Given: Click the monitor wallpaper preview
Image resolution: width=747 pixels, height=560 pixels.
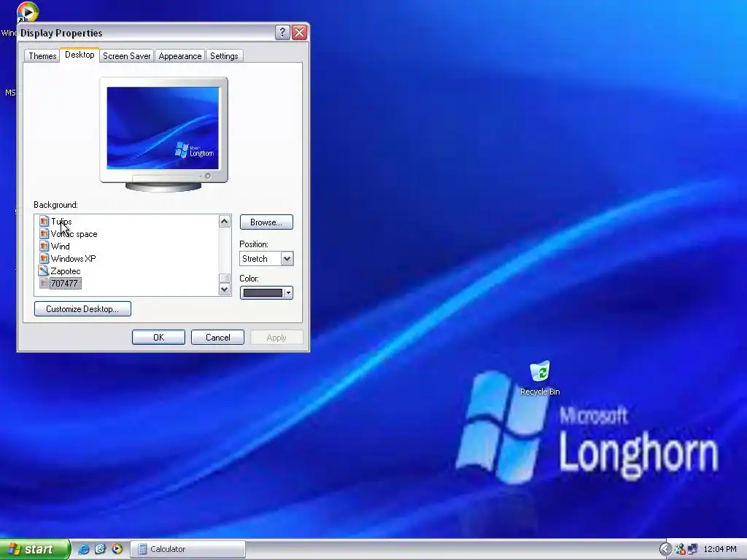Looking at the screenshot, I should [163, 128].
